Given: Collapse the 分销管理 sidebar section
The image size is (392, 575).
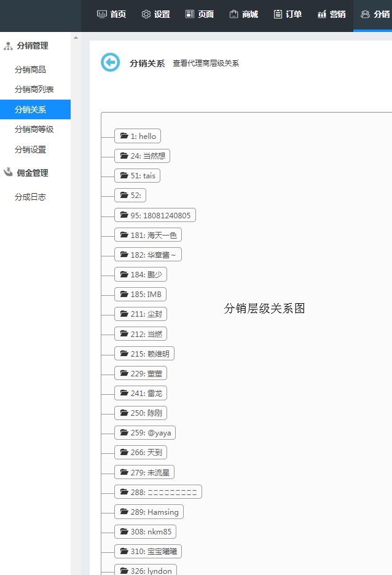Looking at the screenshot, I should (x=32, y=46).
